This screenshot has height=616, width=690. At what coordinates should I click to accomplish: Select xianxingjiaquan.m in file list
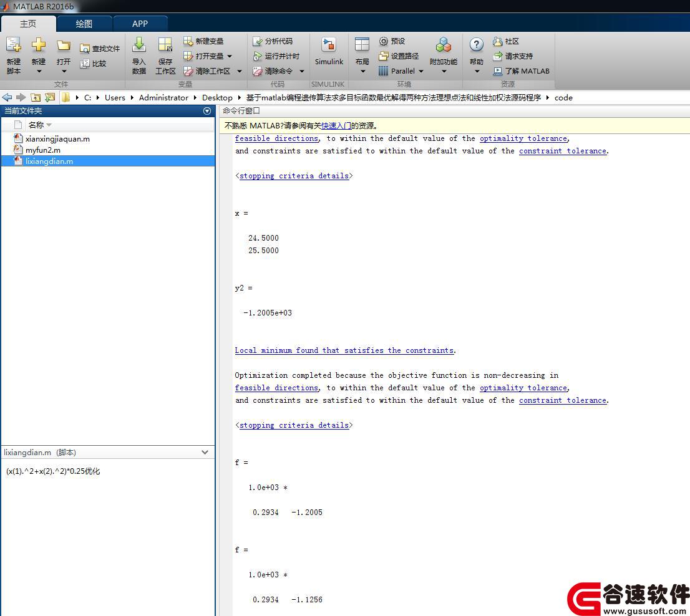pyautogui.click(x=108, y=138)
